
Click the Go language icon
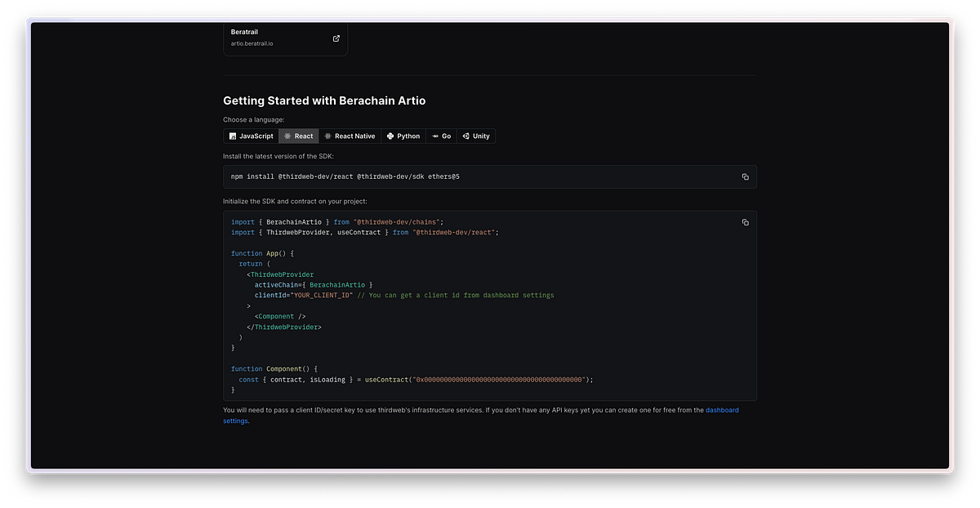[435, 136]
